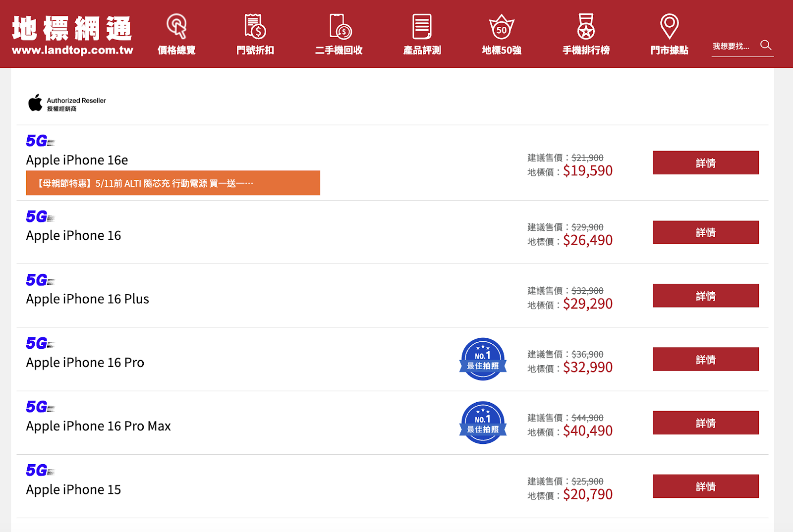Click the 地標50強 menu label
Screen dimensions: 793x532
(502, 50)
